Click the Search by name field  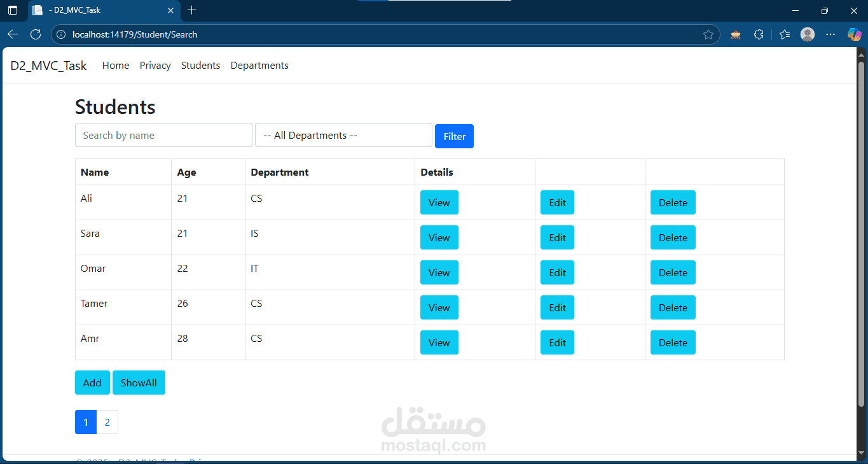pos(163,135)
